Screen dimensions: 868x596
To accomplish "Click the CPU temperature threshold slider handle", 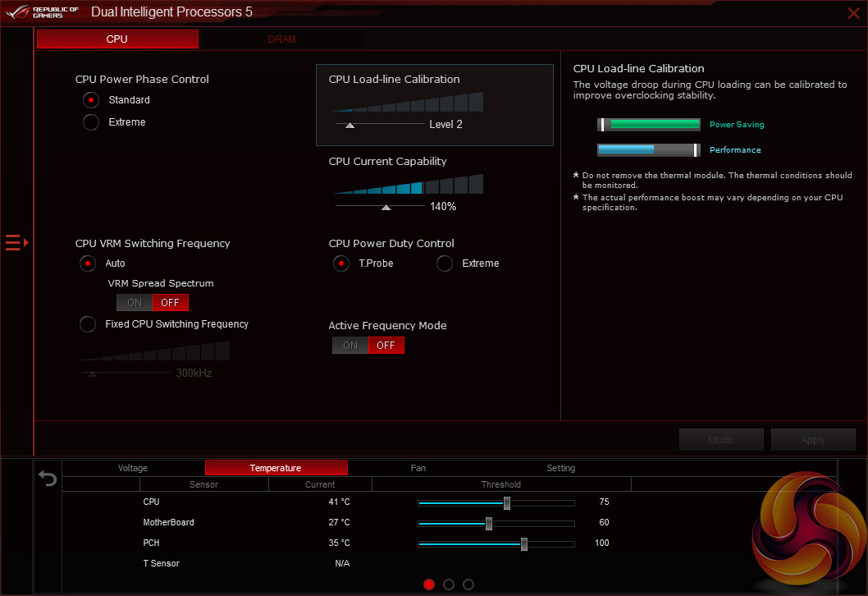I will coord(506,503).
